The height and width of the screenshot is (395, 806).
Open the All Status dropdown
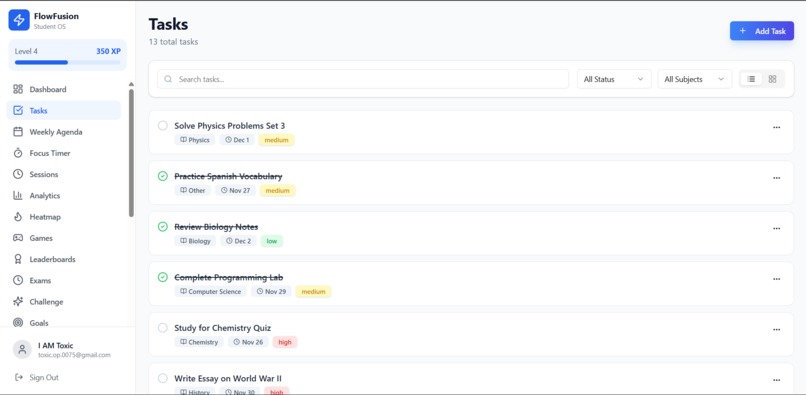point(614,79)
